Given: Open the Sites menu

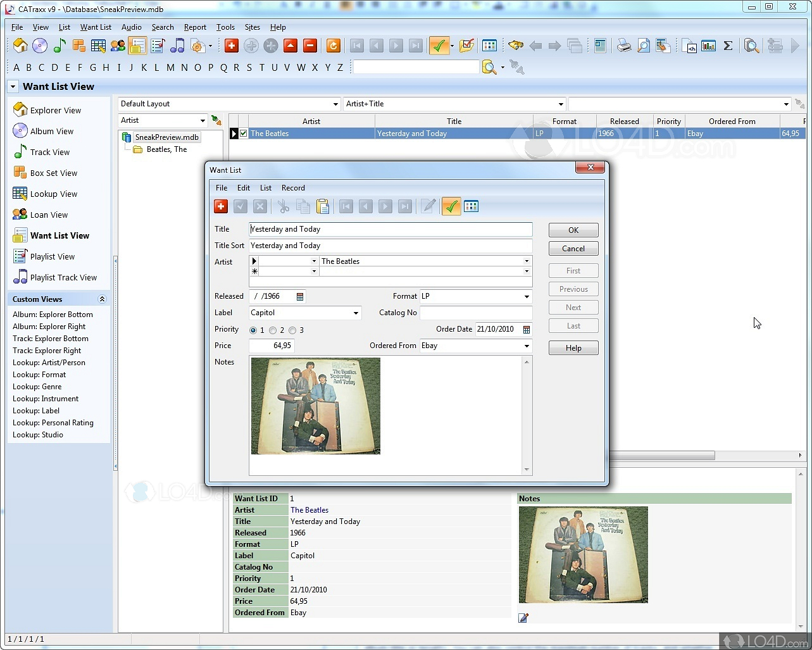Looking at the screenshot, I should tap(253, 27).
